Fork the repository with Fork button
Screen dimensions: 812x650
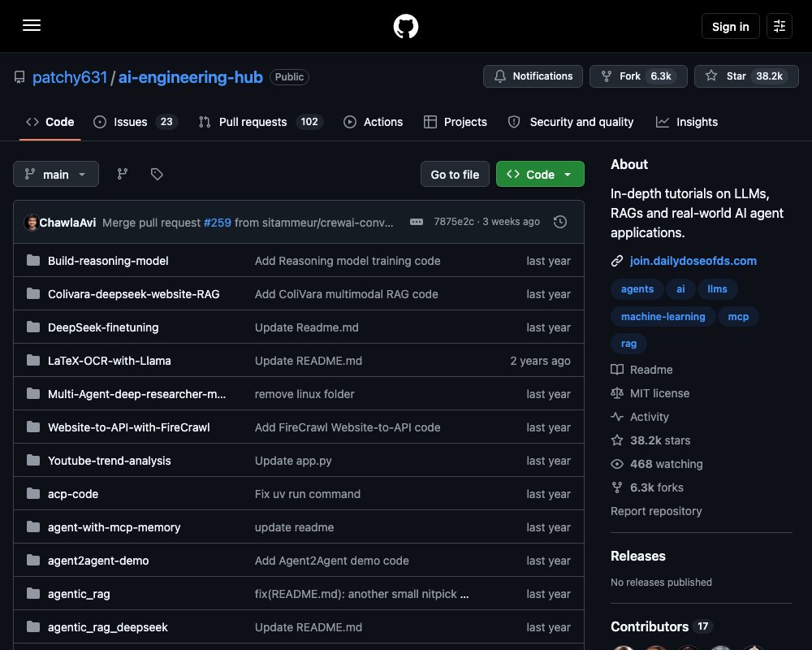coord(638,76)
